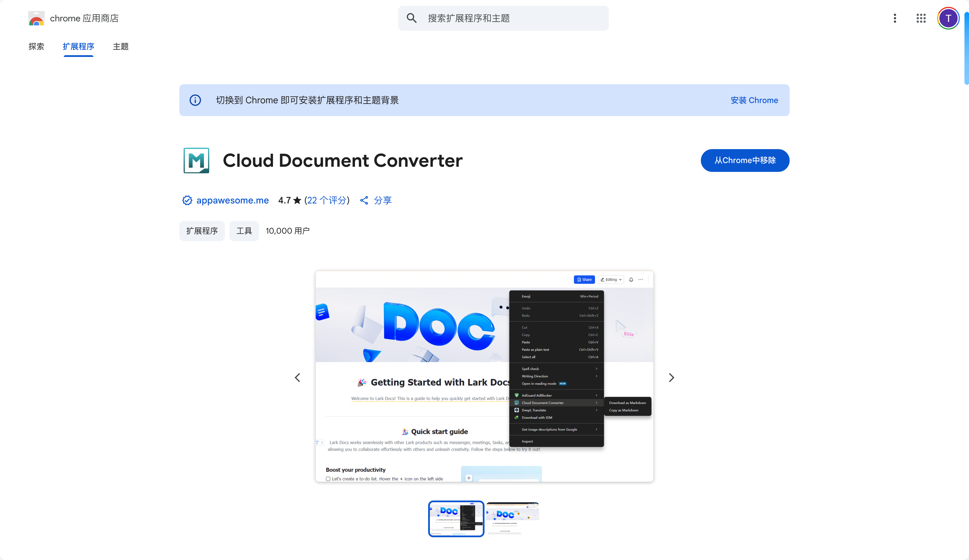Show the next screenshot with right arrow

671,377
